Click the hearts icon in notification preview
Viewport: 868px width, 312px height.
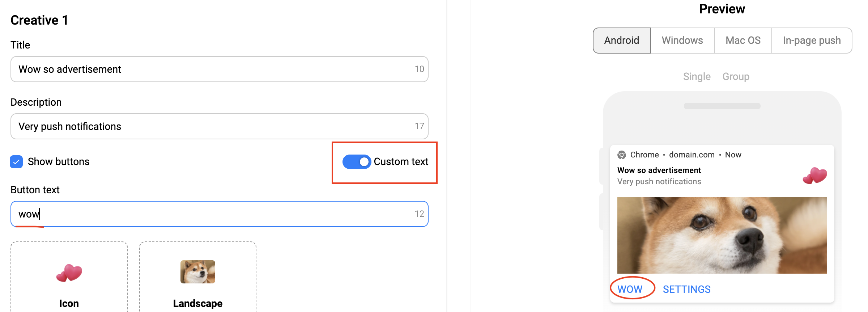click(815, 176)
